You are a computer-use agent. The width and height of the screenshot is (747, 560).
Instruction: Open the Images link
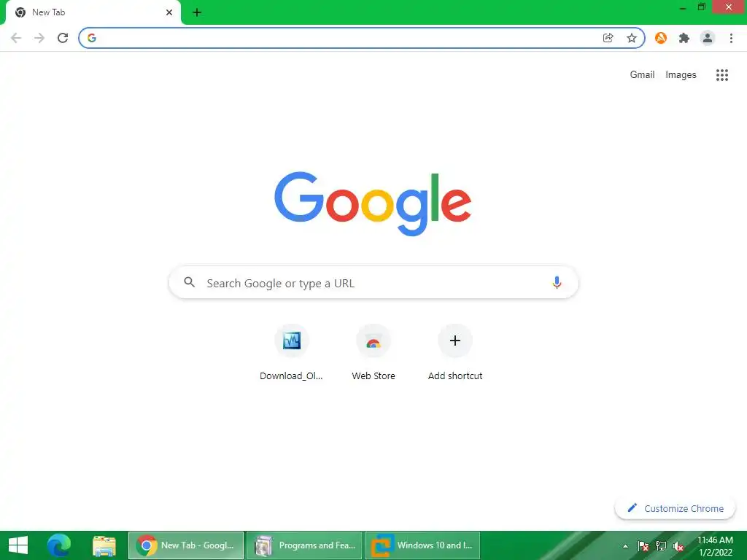681,75
